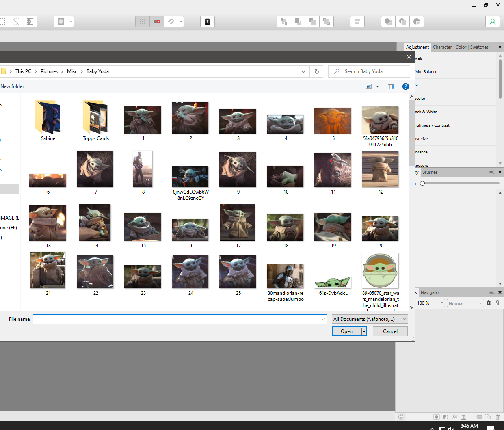
Task: Toggle the Quick Mask button in toolbar
Action: 61,22
